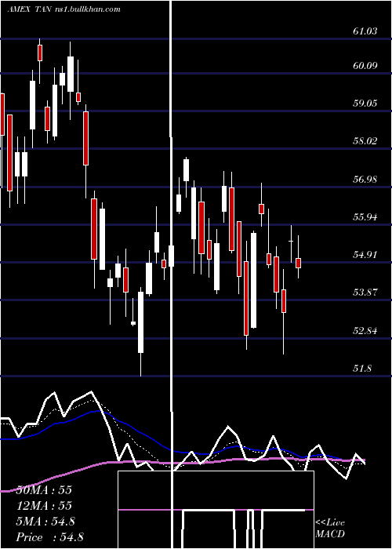Click the AMEX TAN ns1.bullkhan.com title
The height and width of the screenshot is (549, 392).
coord(64,9)
